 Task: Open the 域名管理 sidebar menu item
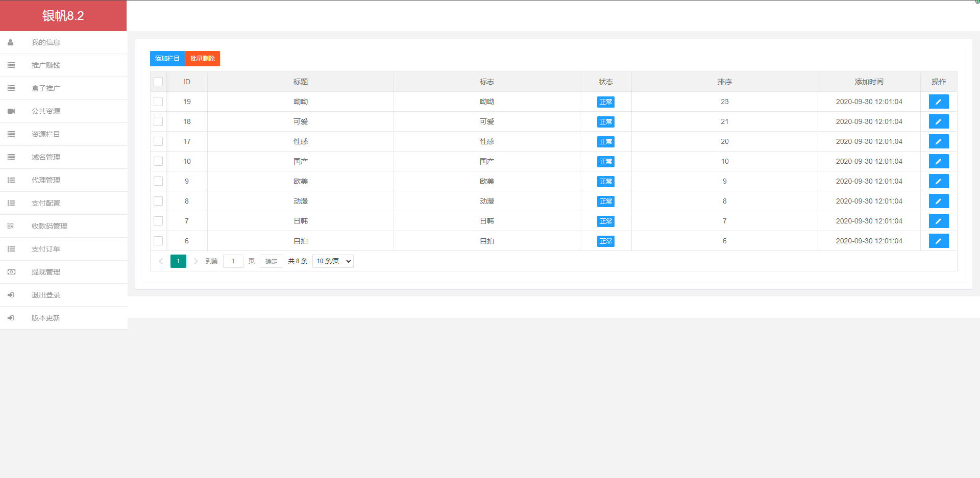(x=46, y=157)
